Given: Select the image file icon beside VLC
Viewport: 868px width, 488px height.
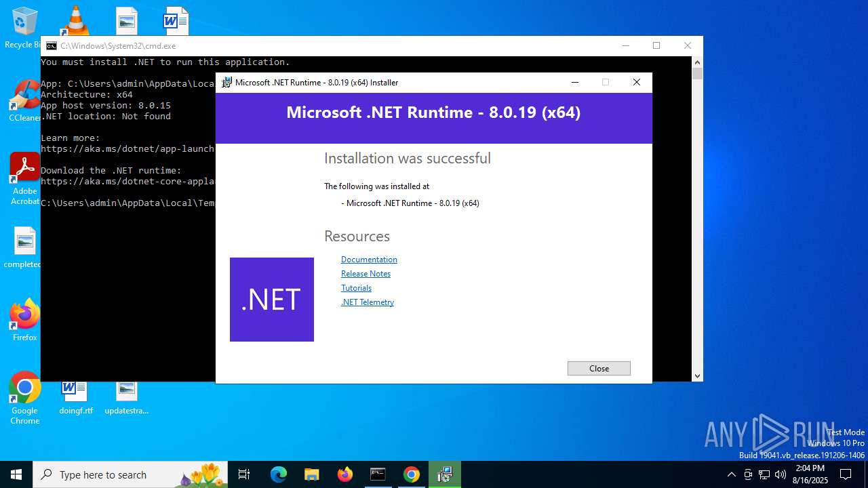Looking at the screenshot, I should coord(126,21).
